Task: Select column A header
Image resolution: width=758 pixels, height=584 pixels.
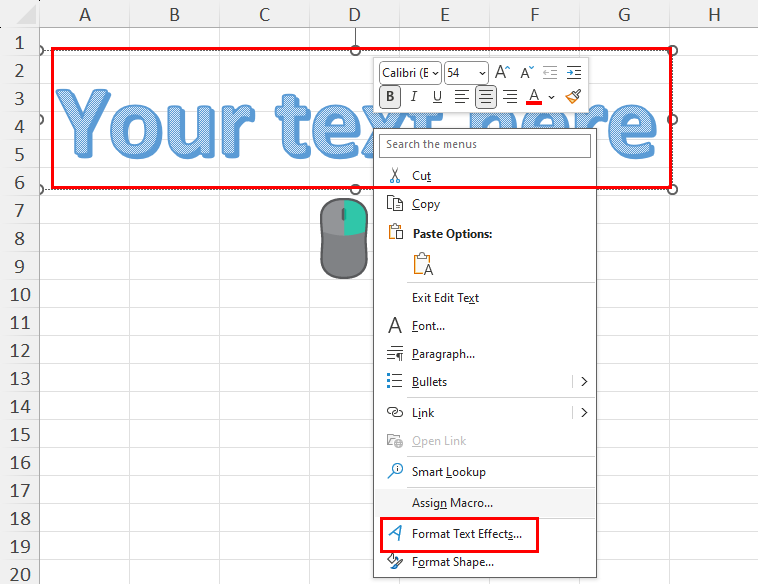Action: (85, 15)
